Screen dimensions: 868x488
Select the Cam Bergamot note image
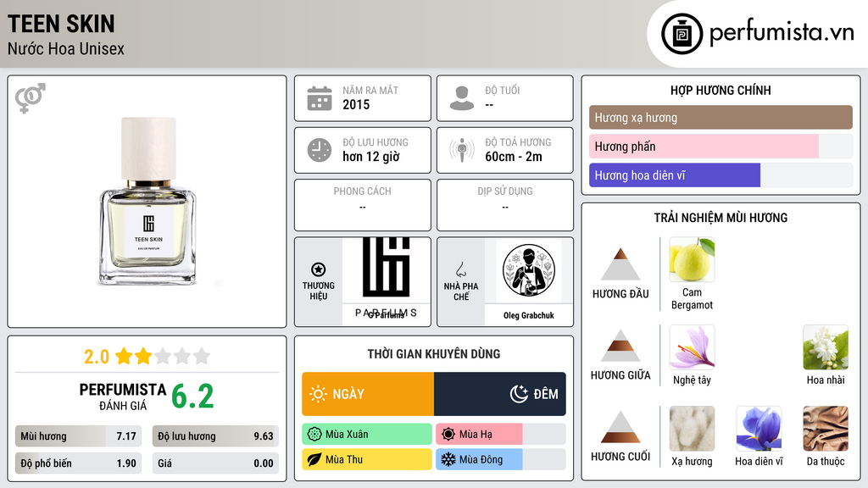click(x=692, y=259)
